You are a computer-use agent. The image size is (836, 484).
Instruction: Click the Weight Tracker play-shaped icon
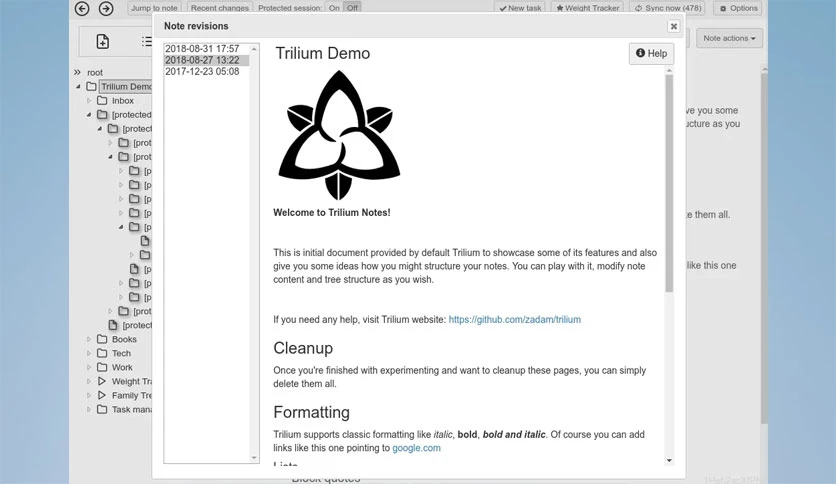coord(102,381)
